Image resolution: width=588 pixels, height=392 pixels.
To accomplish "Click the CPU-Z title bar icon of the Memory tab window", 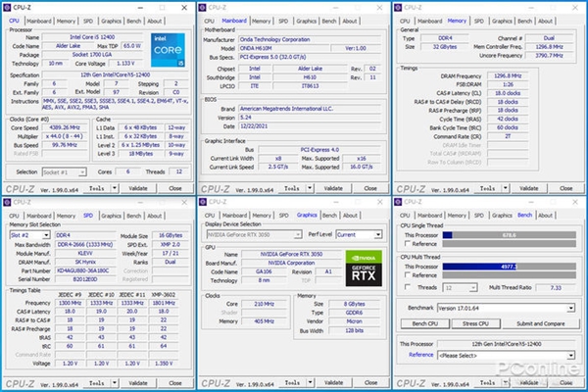I will [398, 7].
